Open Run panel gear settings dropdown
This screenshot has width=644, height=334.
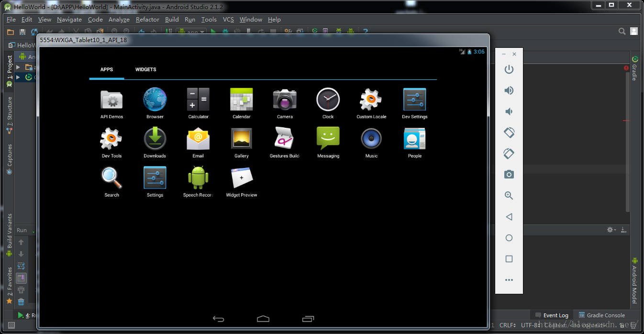point(611,230)
